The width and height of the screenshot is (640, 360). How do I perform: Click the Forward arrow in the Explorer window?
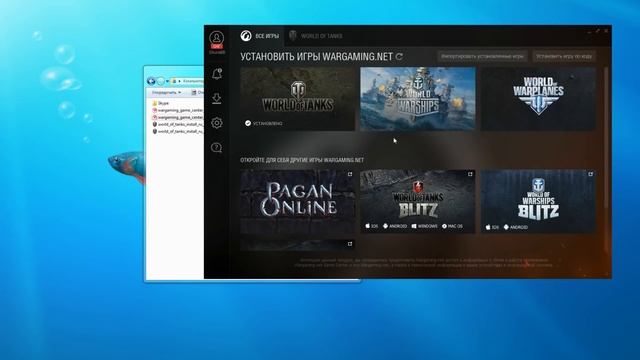click(161, 81)
